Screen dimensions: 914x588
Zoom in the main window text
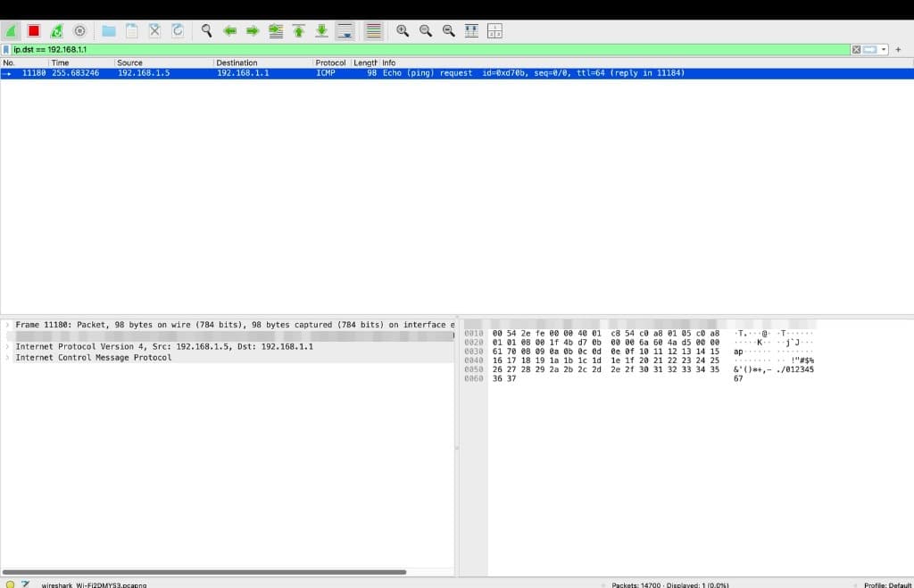point(403,31)
